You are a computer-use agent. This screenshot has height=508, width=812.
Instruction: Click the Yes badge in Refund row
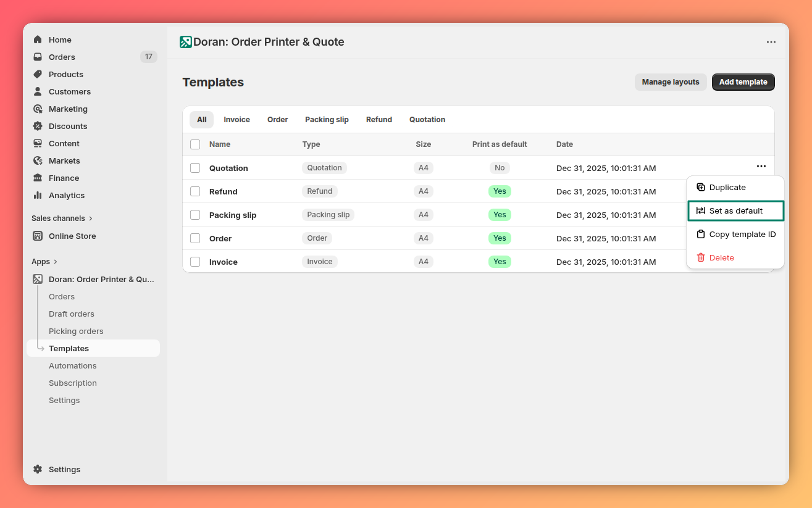(x=500, y=191)
